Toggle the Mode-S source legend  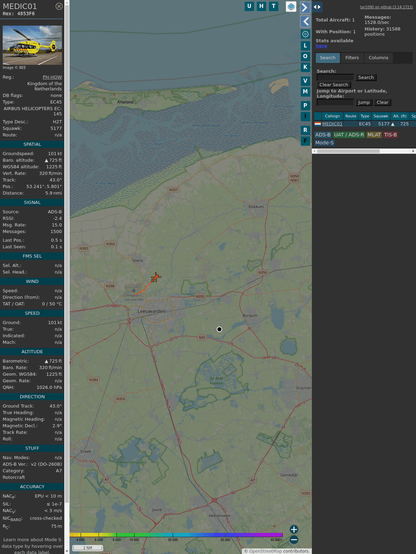(x=324, y=143)
